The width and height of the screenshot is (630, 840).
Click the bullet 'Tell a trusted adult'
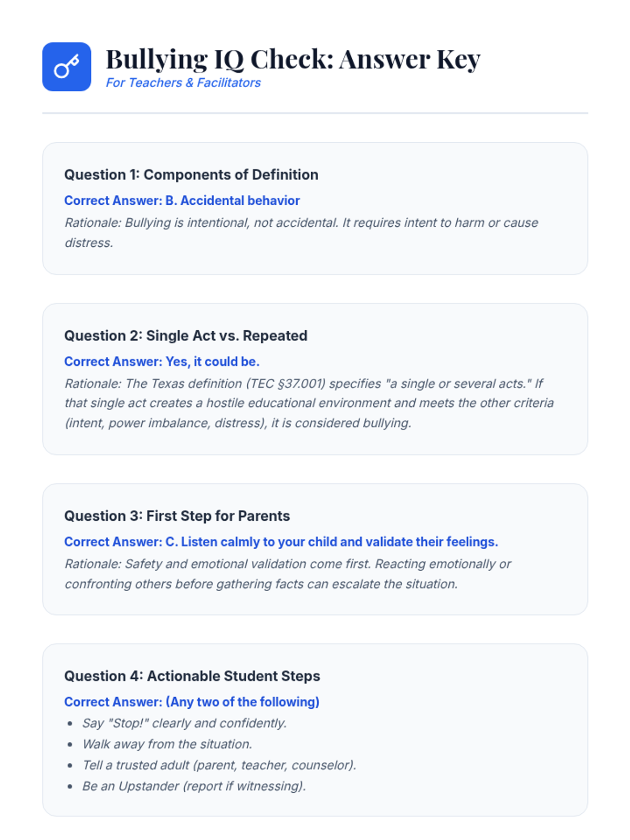coord(219,765)
